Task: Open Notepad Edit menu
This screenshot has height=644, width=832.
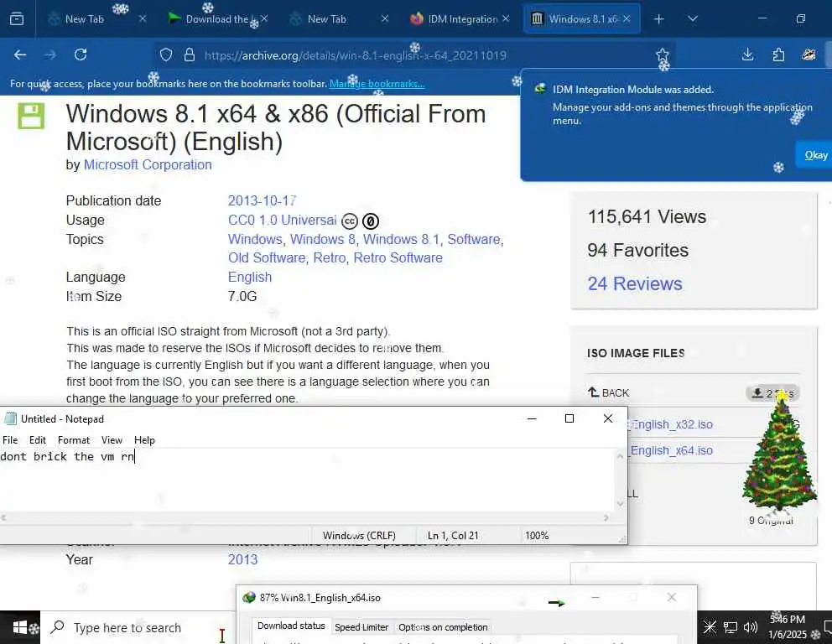Action: [x=37, y=440]
